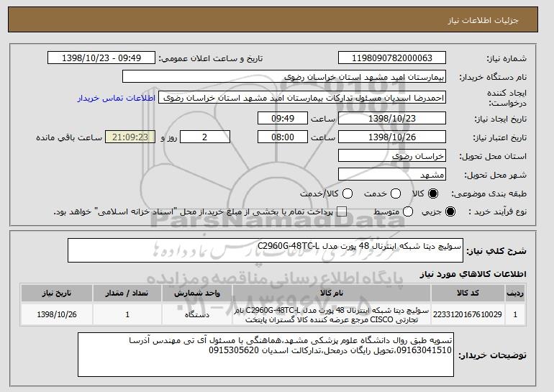
Task: Click the شرح کلی نیاز label
Action: pyautogui.click(x=496, y=251)
